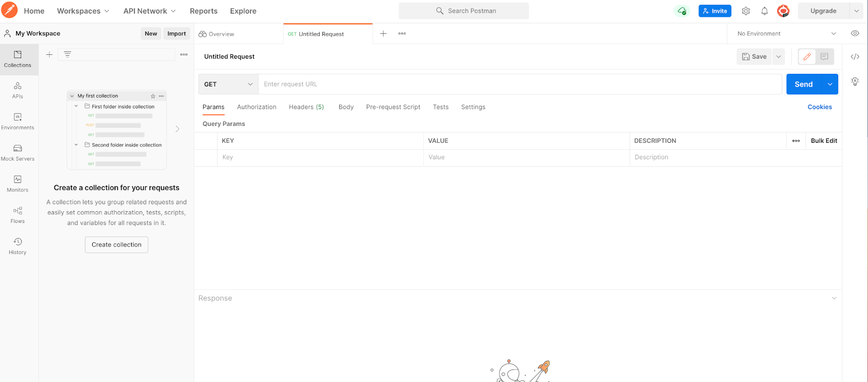Open collections panel more options dots
The width and height of the screenshot is (868, 382).
click(184, 54)
